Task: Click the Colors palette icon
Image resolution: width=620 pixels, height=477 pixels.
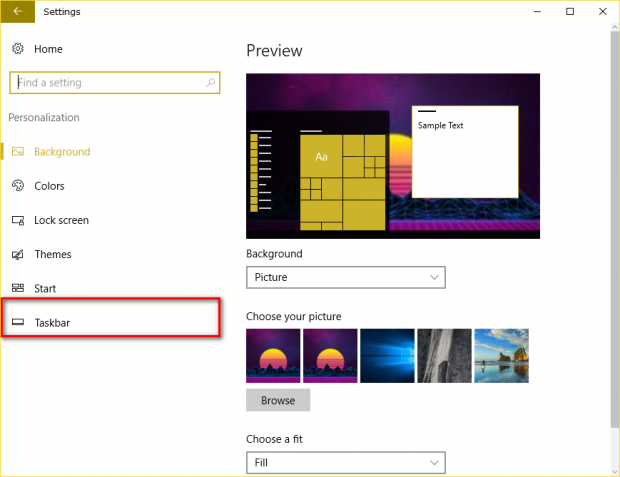Action: tap(18, 186)
